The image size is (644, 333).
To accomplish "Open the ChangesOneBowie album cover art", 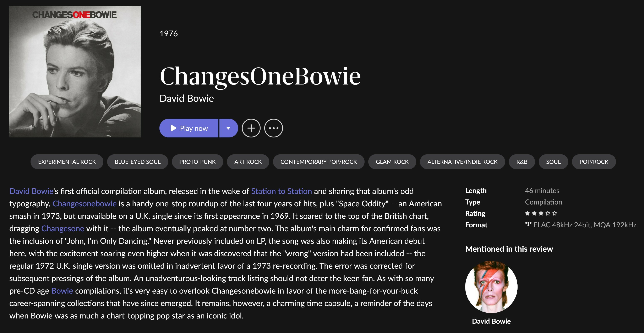I will tap(75, 72).
